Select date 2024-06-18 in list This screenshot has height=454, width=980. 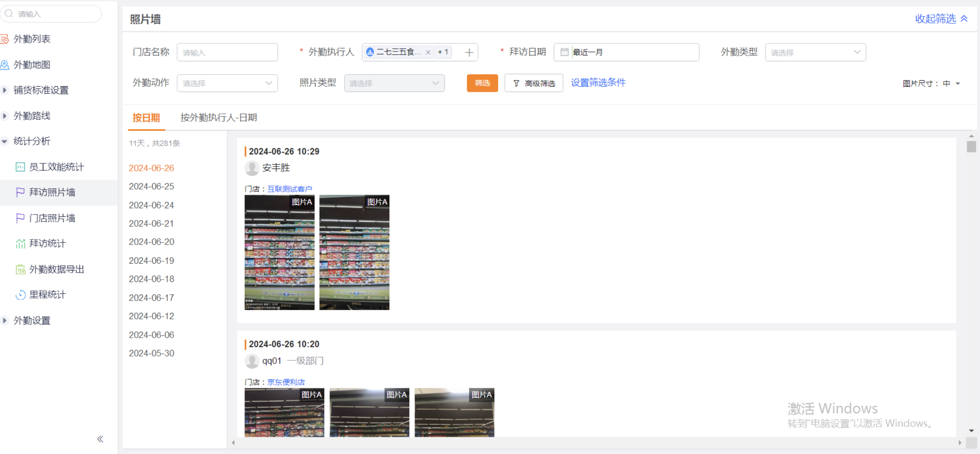[x=151, y=279]
